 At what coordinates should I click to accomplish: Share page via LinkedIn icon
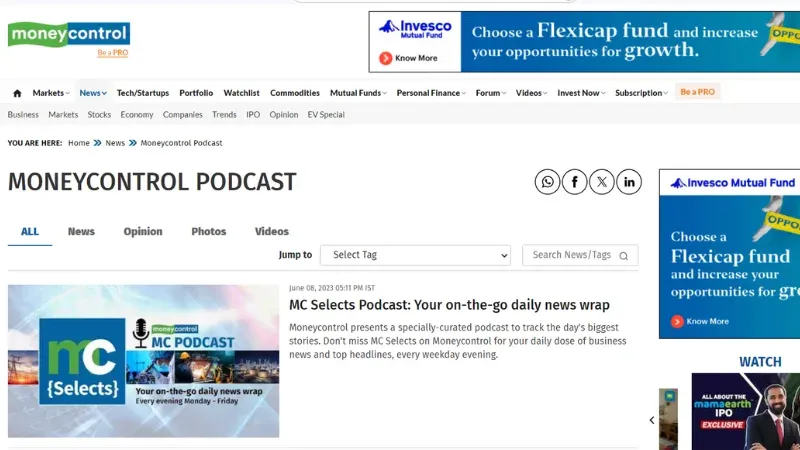coord(629,182)
